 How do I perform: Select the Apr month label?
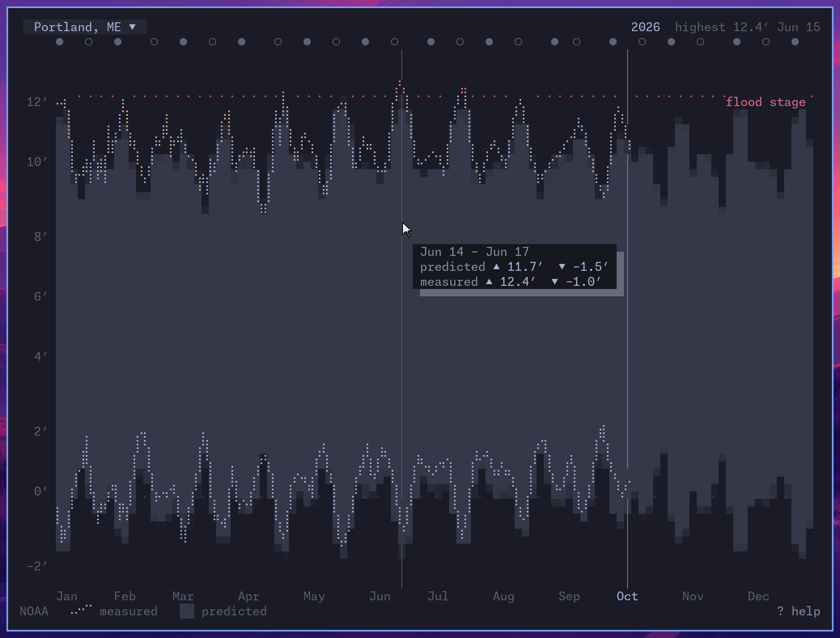pos(248,596)
